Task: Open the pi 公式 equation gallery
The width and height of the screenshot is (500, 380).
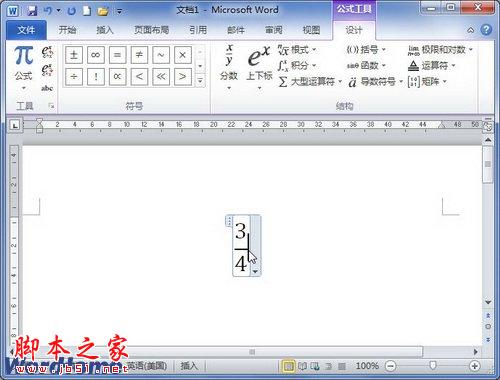Action: coord(24,68)
